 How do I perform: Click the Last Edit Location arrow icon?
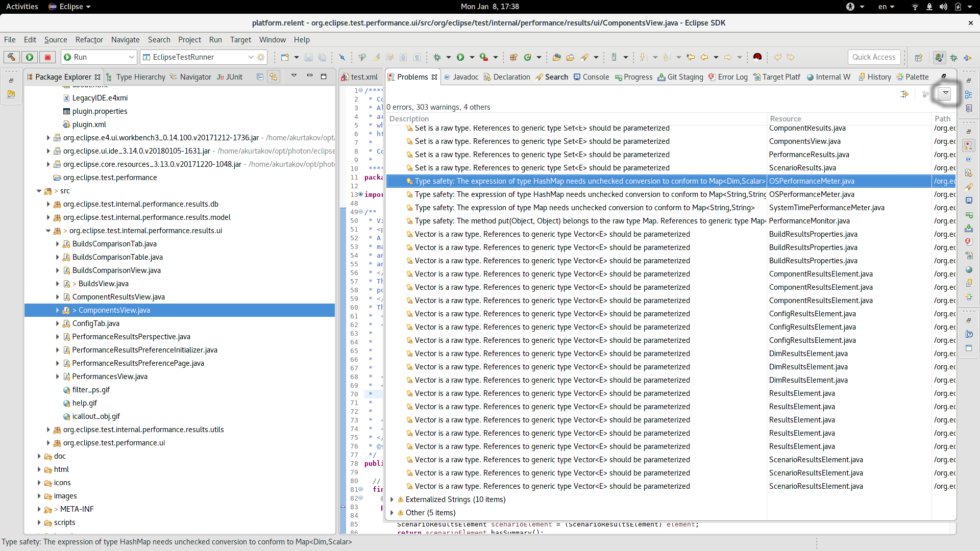tap(691, 57)
